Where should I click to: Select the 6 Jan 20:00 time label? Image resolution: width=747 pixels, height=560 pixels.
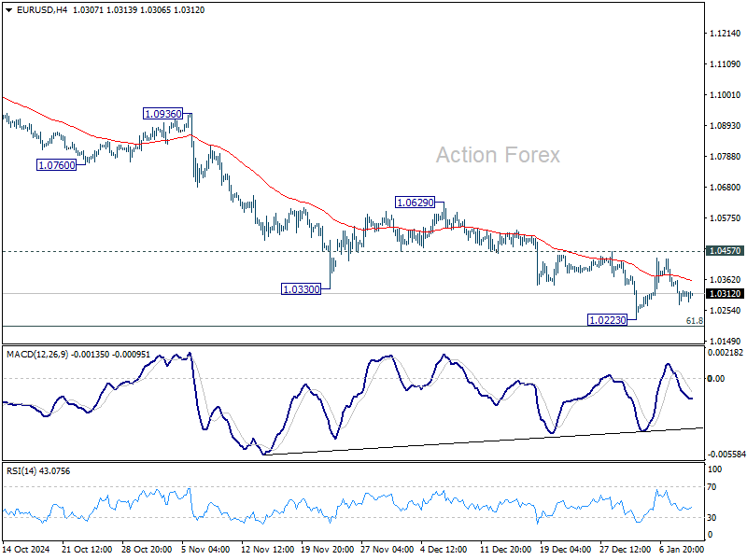tap(682, 550)
